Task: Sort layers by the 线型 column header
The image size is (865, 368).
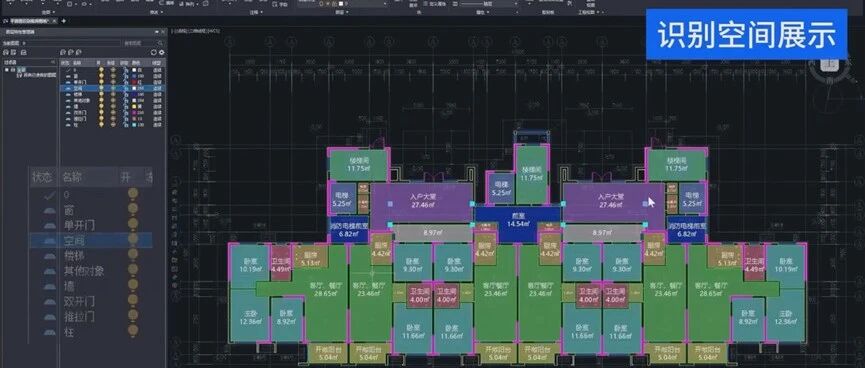Action: pyautogui.click(x=157, y=63)
